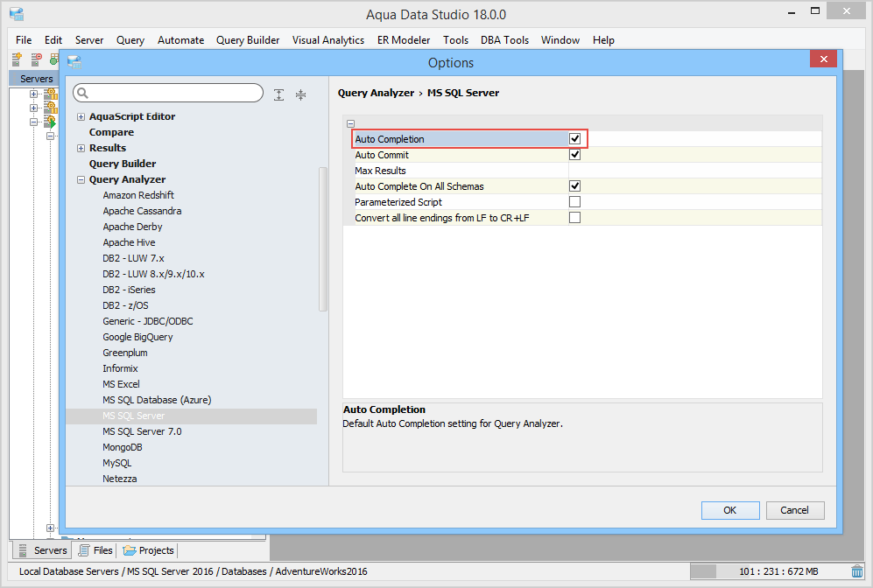This screenshot has height=588, width=873.
Task: Close the Options dialog with red X
Action: [x=823, y=59]
